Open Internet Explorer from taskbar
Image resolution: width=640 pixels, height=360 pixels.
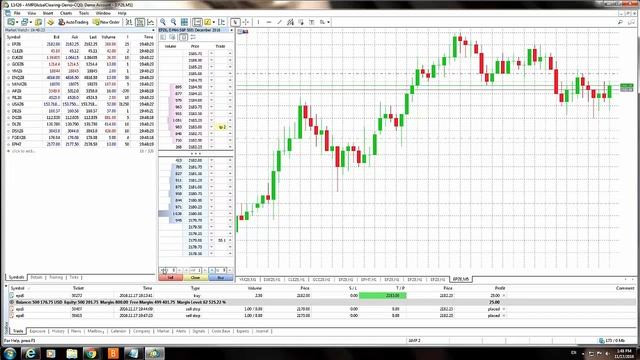tap(31, 353)
